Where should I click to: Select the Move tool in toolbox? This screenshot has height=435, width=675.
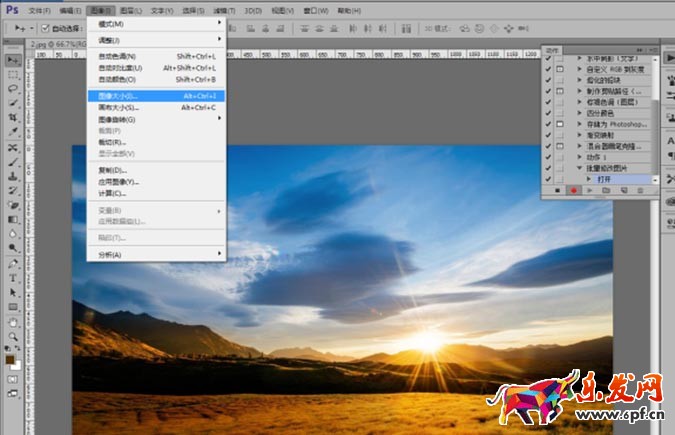point(14,61)
